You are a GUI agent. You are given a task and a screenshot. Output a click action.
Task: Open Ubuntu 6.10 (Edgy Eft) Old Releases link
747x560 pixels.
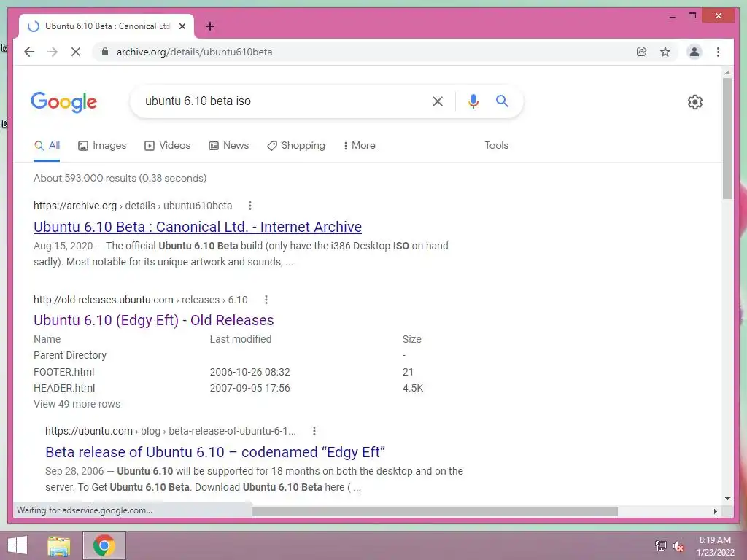pos(153,320)
